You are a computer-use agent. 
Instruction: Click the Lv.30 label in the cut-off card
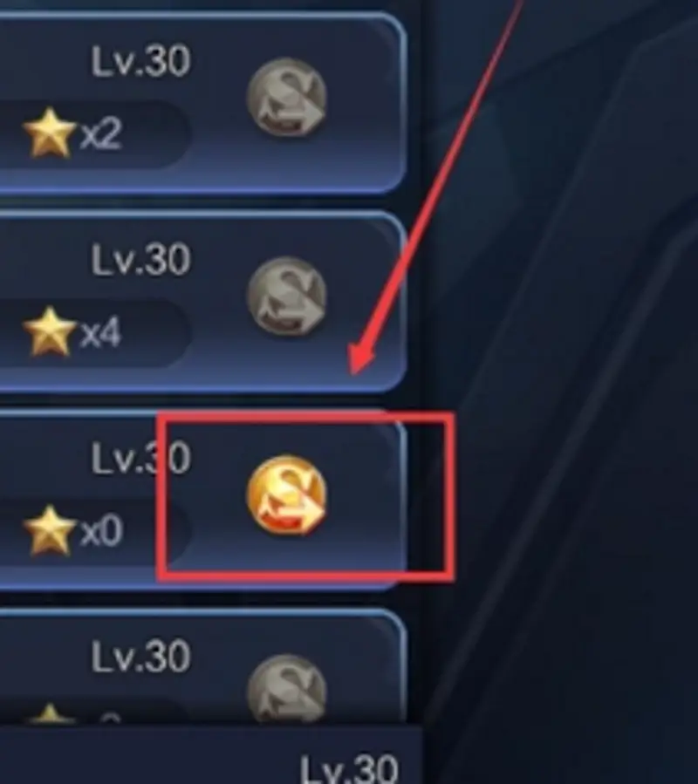[140, 657]
